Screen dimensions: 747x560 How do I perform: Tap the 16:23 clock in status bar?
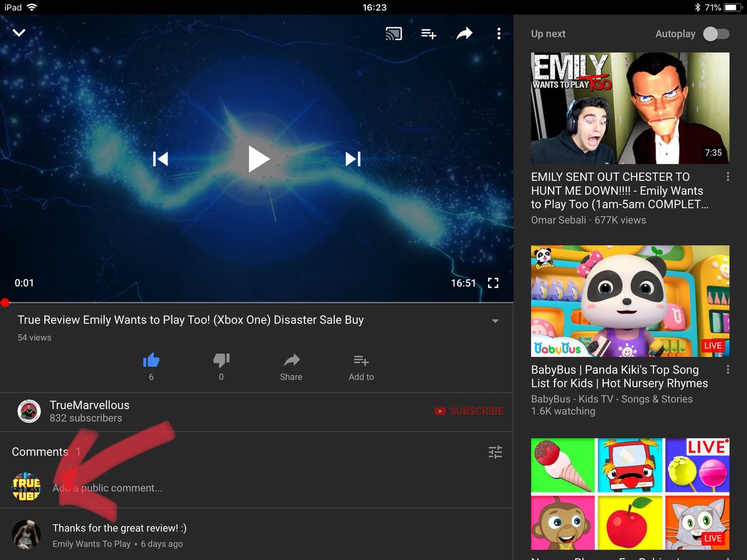[x=374, y=7]
